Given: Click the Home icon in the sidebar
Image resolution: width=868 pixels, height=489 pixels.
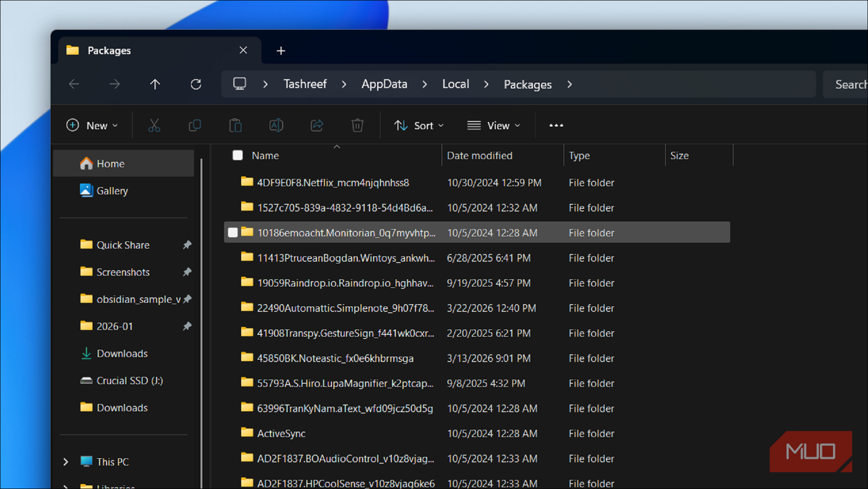Looking at the screenshot, I should point(86,164).
